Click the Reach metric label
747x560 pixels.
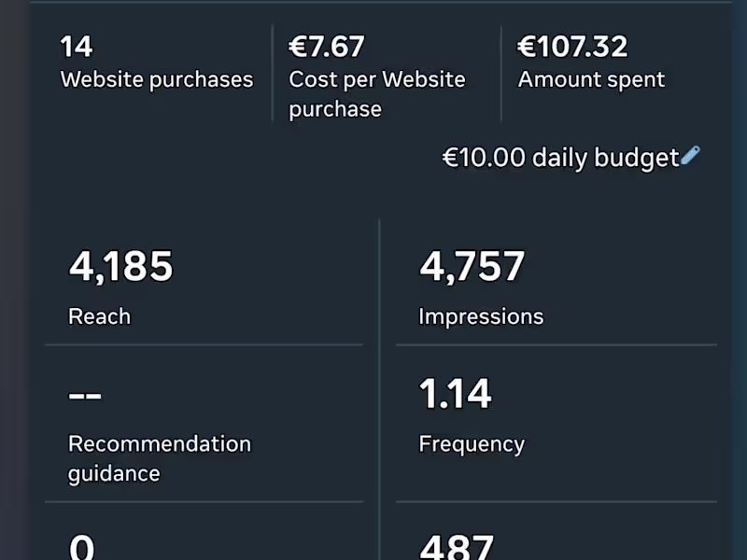(99, 316)
